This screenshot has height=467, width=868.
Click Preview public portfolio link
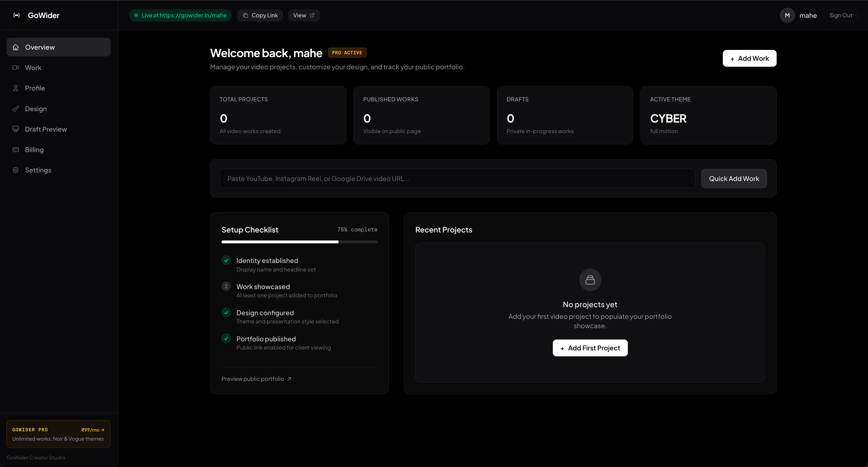256,379
